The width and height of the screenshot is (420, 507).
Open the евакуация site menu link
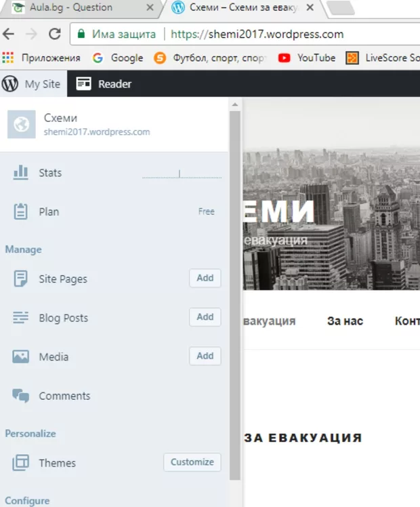coord(270,321)
